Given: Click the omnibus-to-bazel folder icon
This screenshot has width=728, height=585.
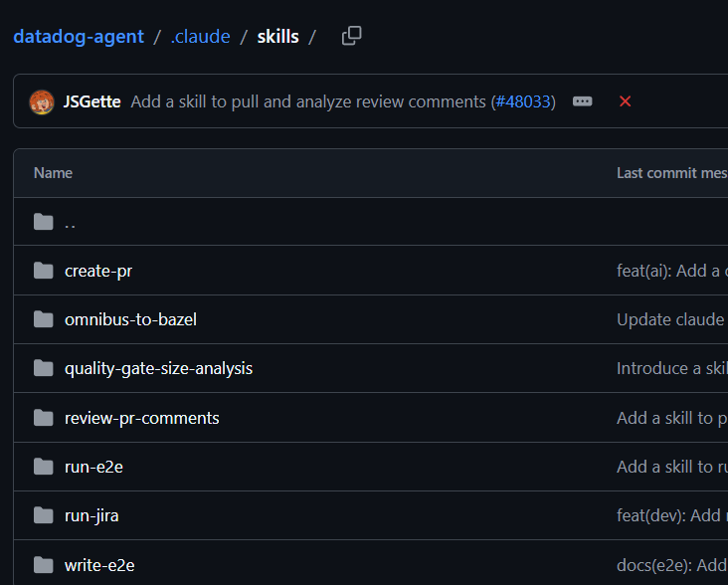Looking at the screenshot, I should [x=43, y=319].
